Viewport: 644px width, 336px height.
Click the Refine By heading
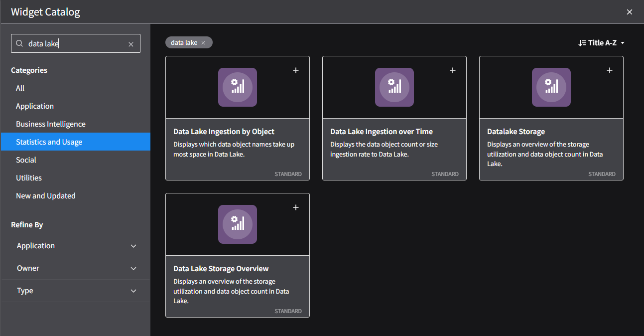[x=27, y=225]
